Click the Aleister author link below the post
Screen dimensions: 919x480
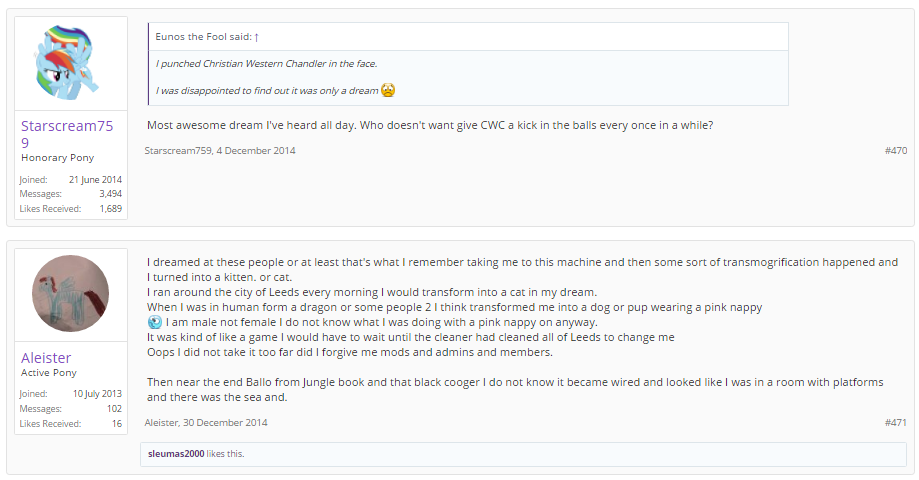pos(161,423)
